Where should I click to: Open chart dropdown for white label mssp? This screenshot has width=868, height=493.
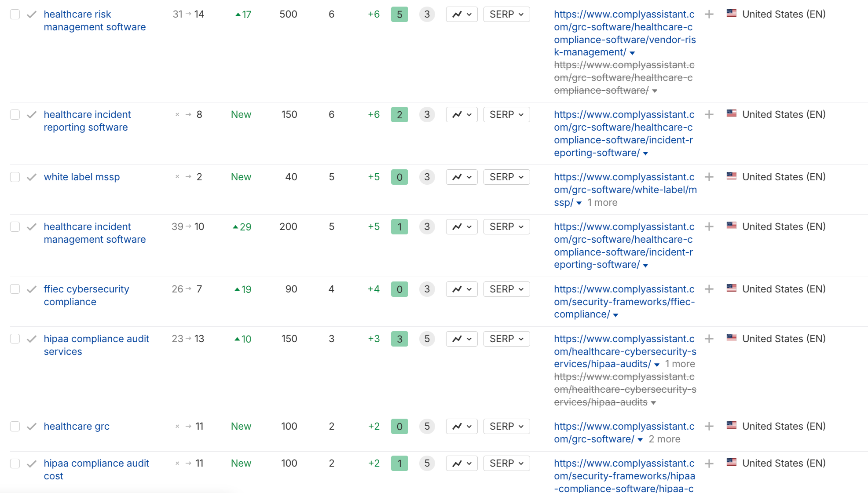click(x=461, y=177)
